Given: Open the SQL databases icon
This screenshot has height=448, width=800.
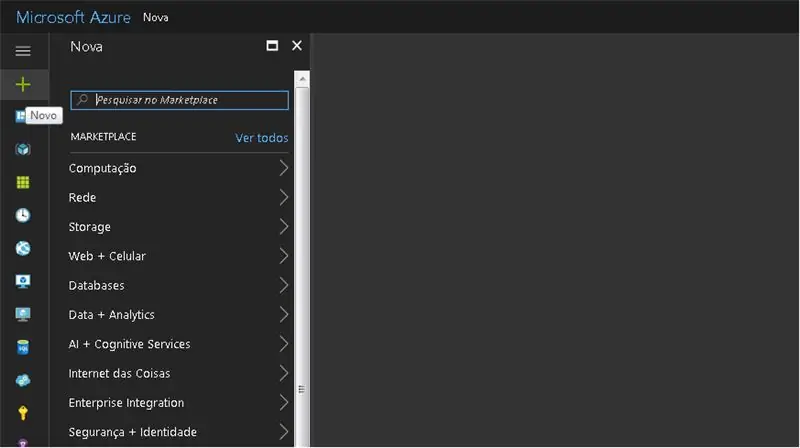Looking at the screenshot, I should [23, 347].
